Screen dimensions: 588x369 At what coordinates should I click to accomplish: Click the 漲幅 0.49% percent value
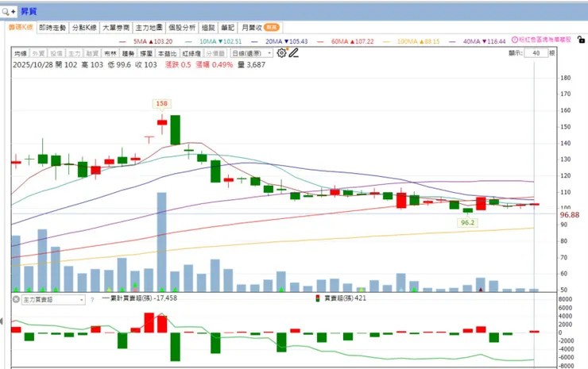coord(215,65)
